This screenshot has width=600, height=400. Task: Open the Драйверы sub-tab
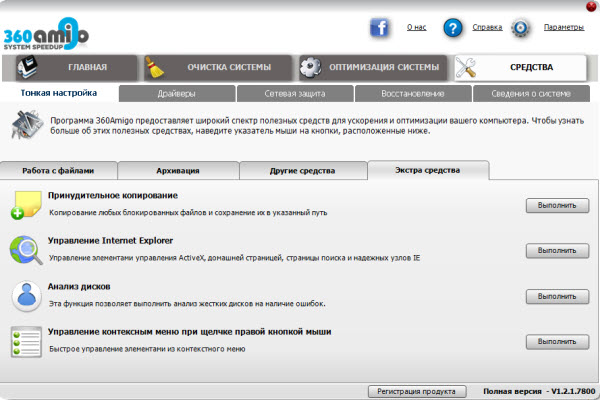tap(177, 93)
